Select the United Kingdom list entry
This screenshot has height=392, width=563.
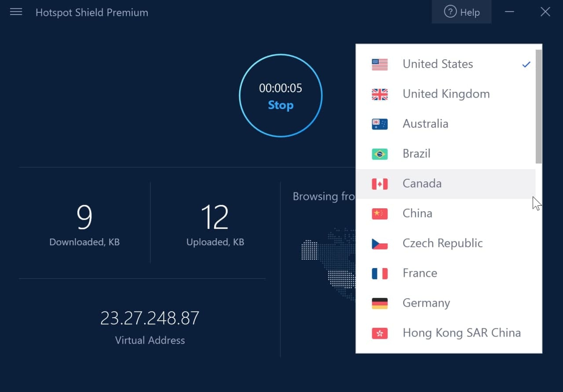(446, 94)
